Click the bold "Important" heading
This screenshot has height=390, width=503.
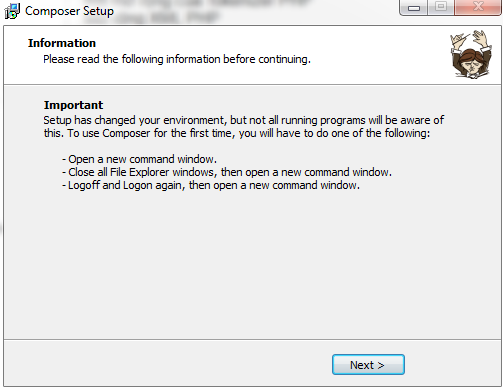point(73,105)
